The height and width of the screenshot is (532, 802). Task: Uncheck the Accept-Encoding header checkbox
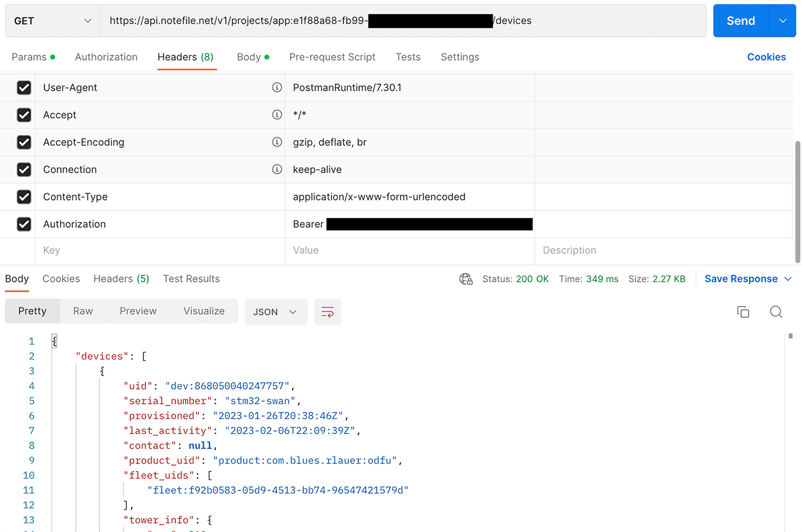pos(24,142)
